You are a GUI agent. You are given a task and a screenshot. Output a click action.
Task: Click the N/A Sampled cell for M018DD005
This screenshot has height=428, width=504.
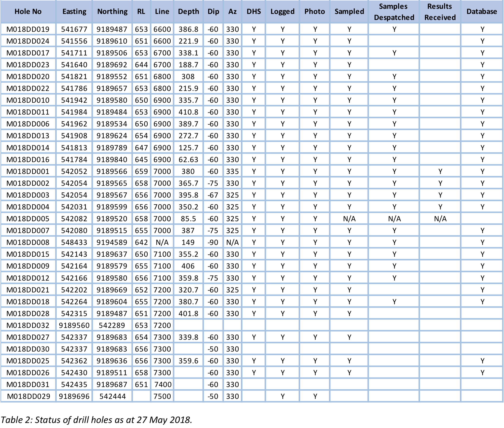[x=349, y=219]
